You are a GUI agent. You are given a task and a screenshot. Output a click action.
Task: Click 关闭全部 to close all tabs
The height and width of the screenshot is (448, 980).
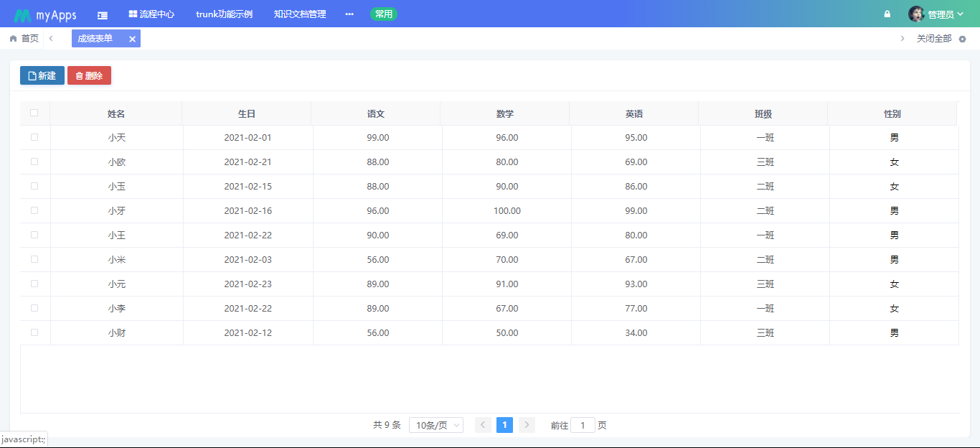click(934, 39)
